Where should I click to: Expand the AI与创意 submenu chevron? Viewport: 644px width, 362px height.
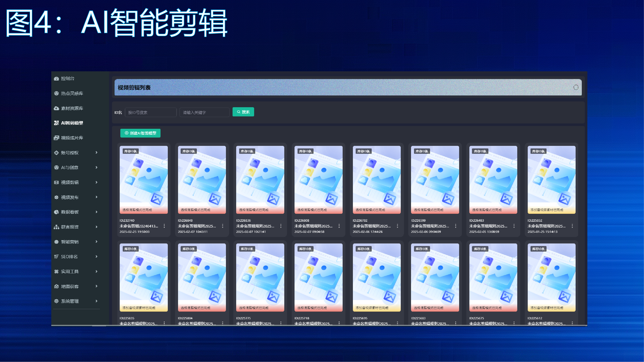(x=96, y=167)
